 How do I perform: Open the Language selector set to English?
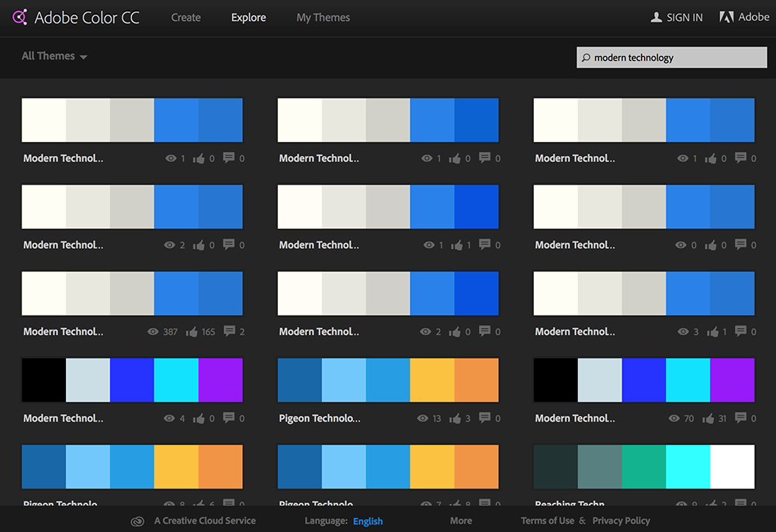click(x=368, y=520)
